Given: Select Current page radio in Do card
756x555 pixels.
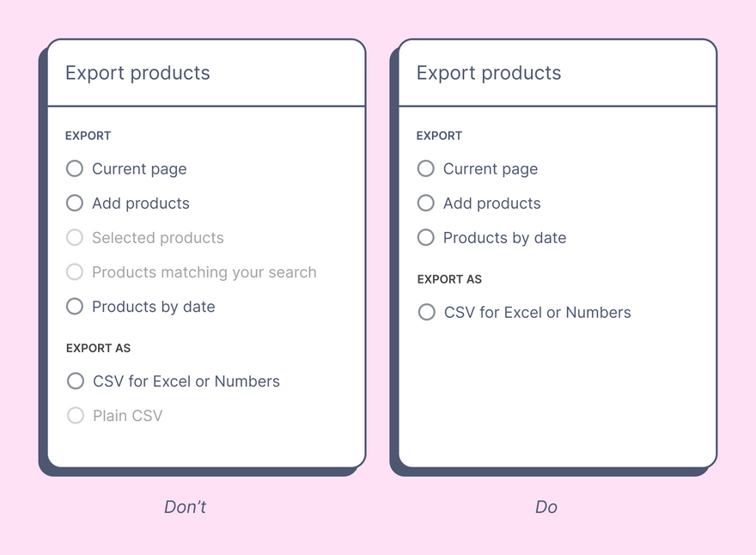Looking at the screenshot, I should pyautogui.click(x=426, y=168).
